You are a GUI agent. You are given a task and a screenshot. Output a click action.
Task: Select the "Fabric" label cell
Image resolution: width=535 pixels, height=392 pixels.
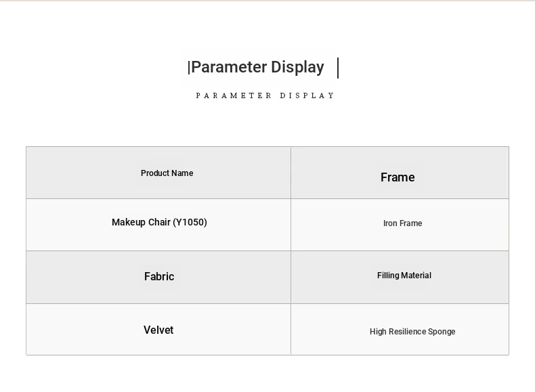[158, 277]
